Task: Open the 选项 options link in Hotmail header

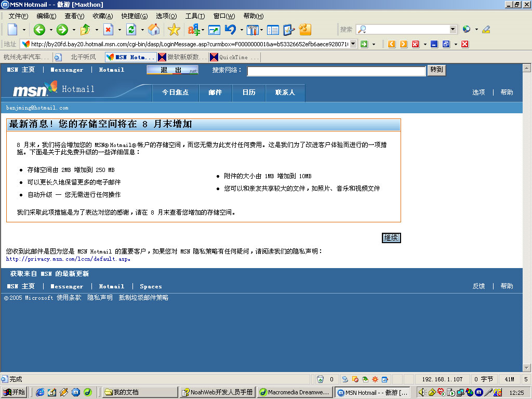Action: [x=478, y=92]
